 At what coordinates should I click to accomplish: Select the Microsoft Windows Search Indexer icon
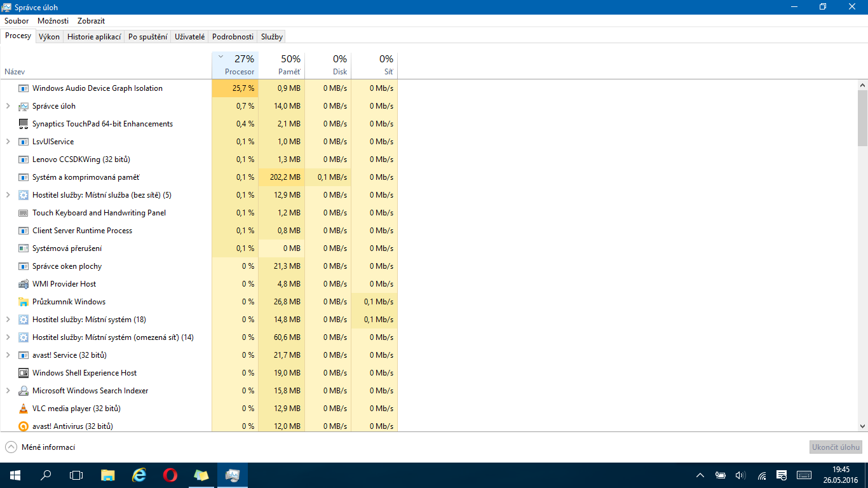click(24, 391)
